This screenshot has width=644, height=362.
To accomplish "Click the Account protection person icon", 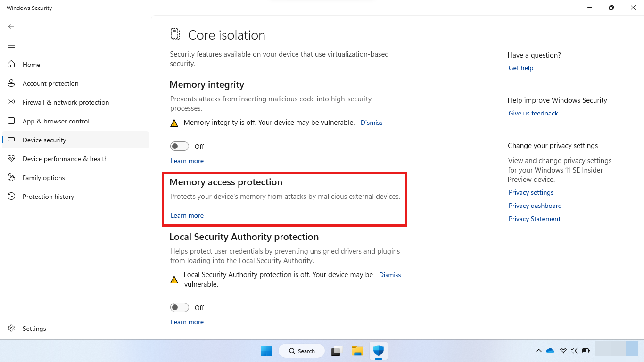I will 12,83.
